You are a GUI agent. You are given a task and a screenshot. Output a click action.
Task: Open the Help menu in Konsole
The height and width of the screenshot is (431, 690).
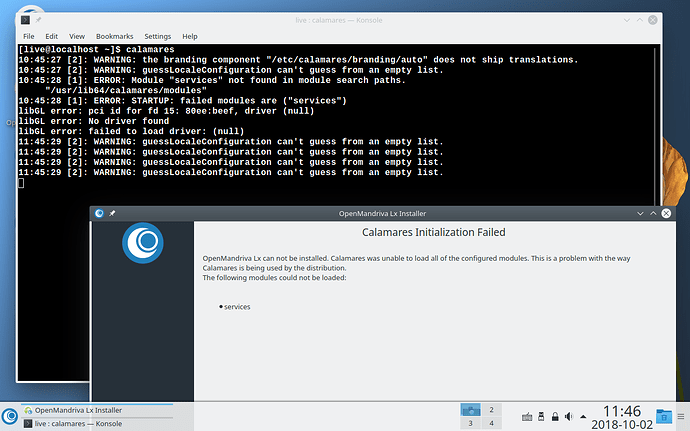coord(190,36)
